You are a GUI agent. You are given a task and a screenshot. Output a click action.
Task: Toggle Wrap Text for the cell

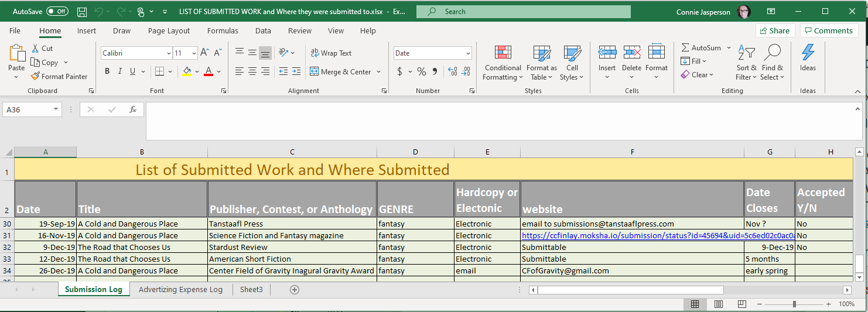tap(331, 53)
